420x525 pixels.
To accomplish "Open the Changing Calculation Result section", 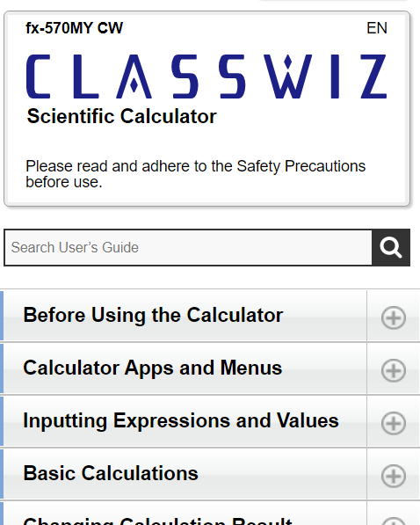I will [157, 521].
